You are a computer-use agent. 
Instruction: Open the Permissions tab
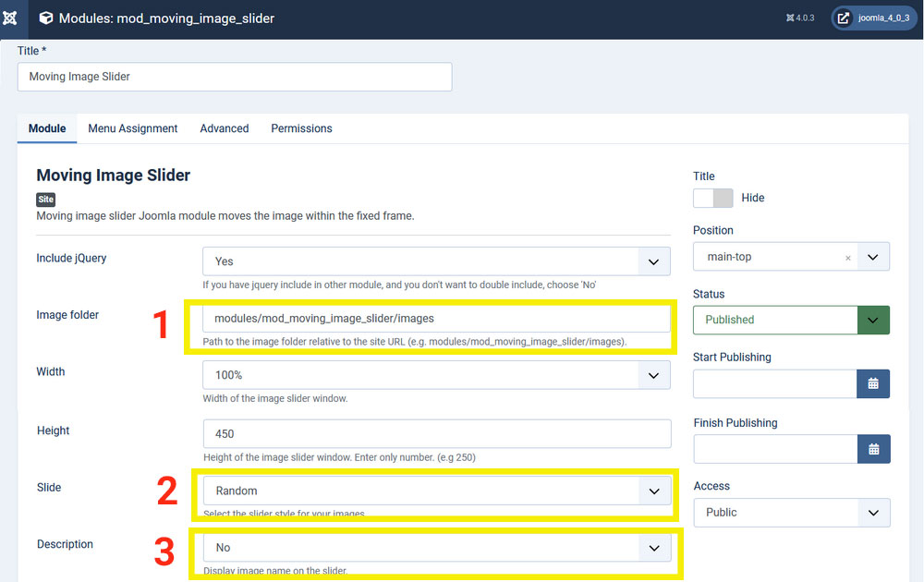(301, 128)
